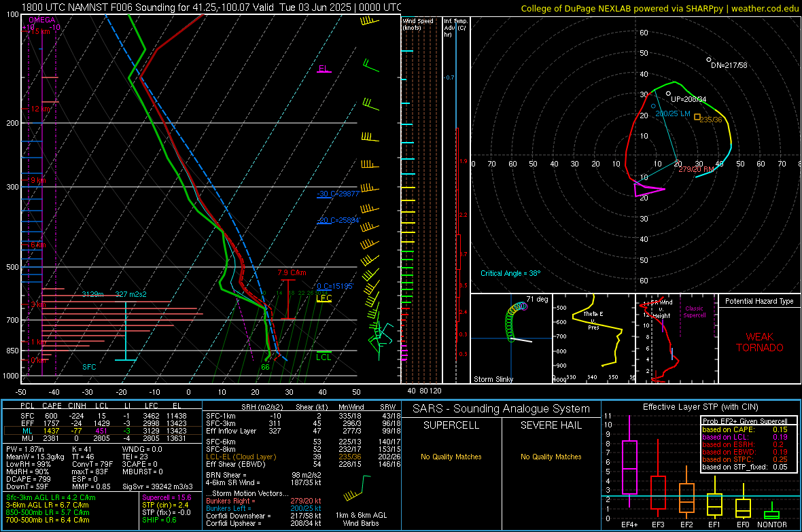Click the Effective Layer STP (with CIN) title

coord(700,407)
